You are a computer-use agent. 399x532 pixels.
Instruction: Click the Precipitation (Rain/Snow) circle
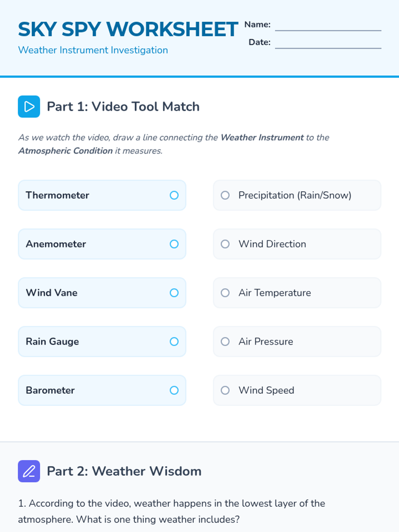tap(225, 195)
